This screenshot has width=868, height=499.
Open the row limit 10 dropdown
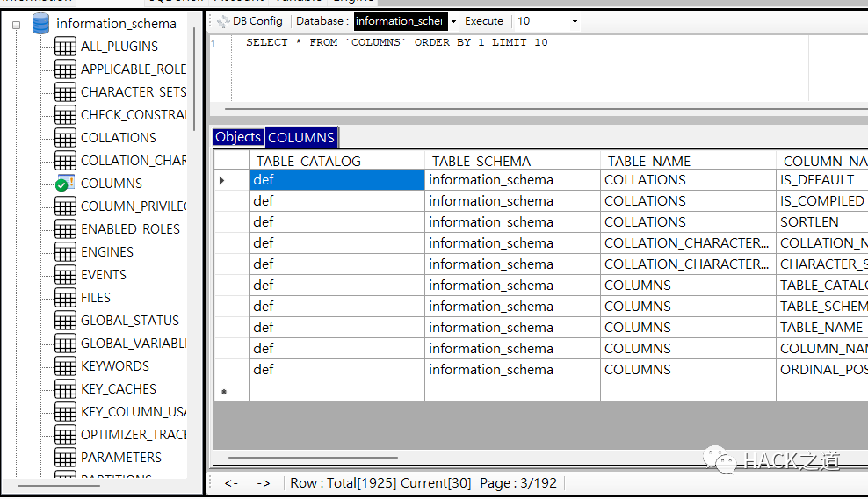pos(575,22)
